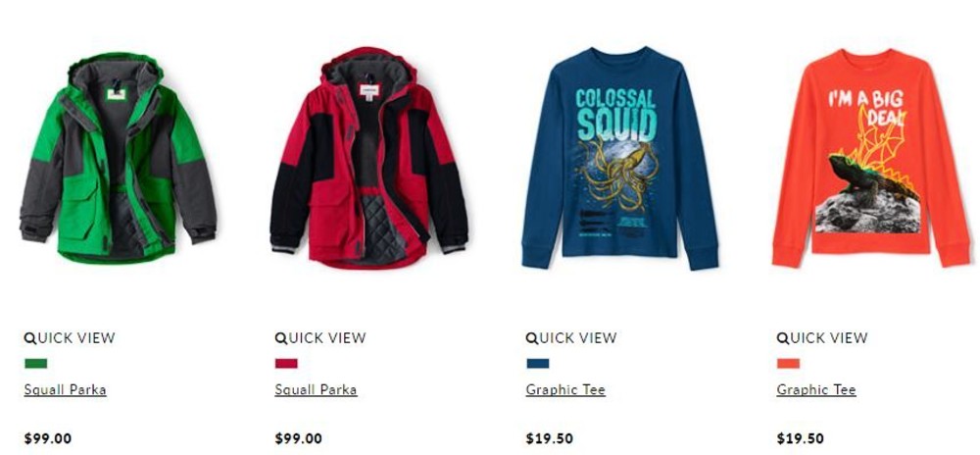Open Quick View for the orange Big Deal tee
The width and height of the screenshot is (980, 455).
tap(822, 338)
